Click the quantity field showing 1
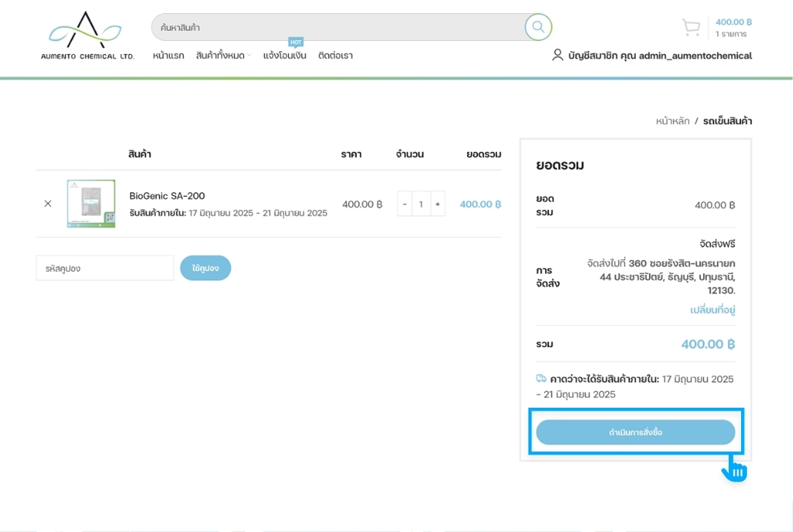 click(x=421, y=204)
